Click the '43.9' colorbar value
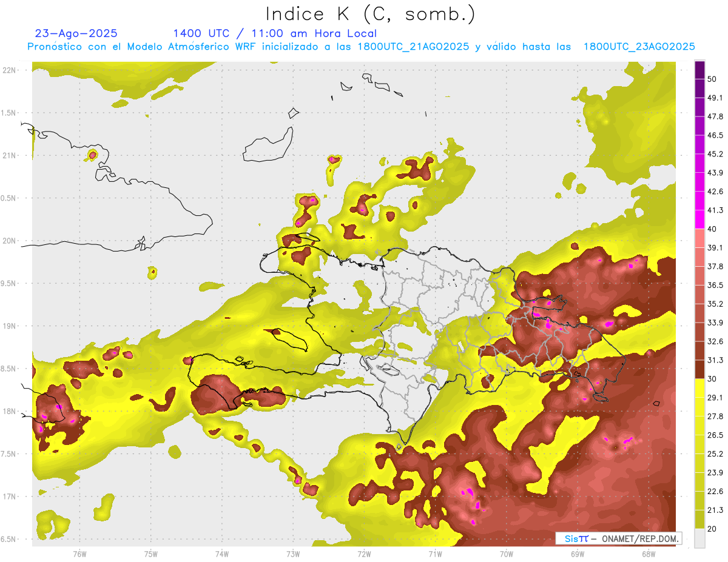The height and width of the screenshot is (562, 728). [x=715, y=173]
